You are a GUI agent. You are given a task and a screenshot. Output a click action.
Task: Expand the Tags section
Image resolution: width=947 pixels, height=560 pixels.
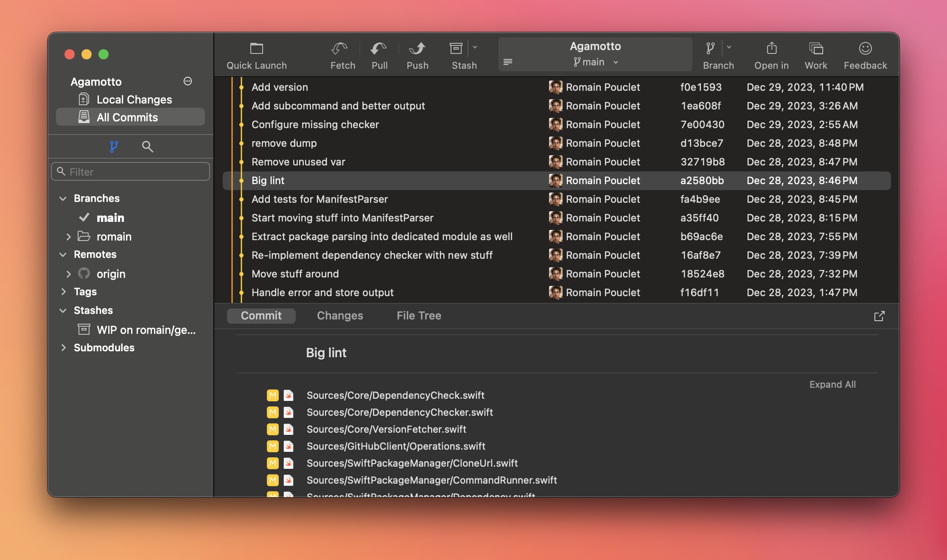click(x=64, y=291)
